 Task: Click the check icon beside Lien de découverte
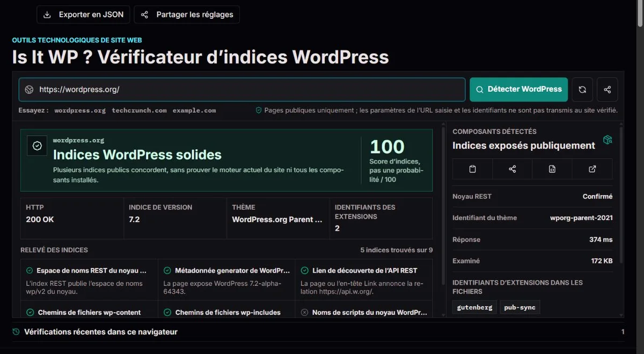pyautogui.click(x=305, y=271)
